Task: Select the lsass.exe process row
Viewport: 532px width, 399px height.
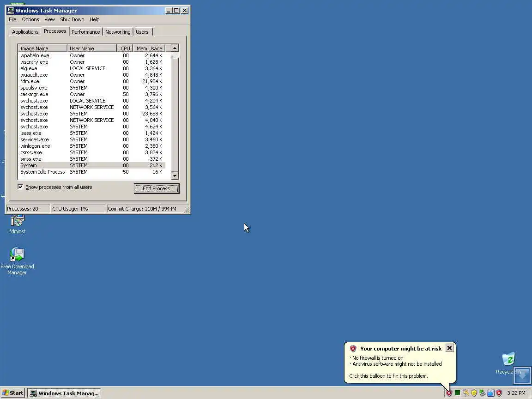Action: coord(91,133)
